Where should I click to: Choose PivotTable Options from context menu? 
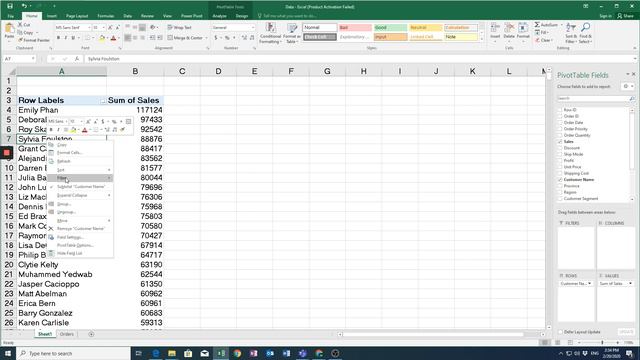tap(80, 245)
